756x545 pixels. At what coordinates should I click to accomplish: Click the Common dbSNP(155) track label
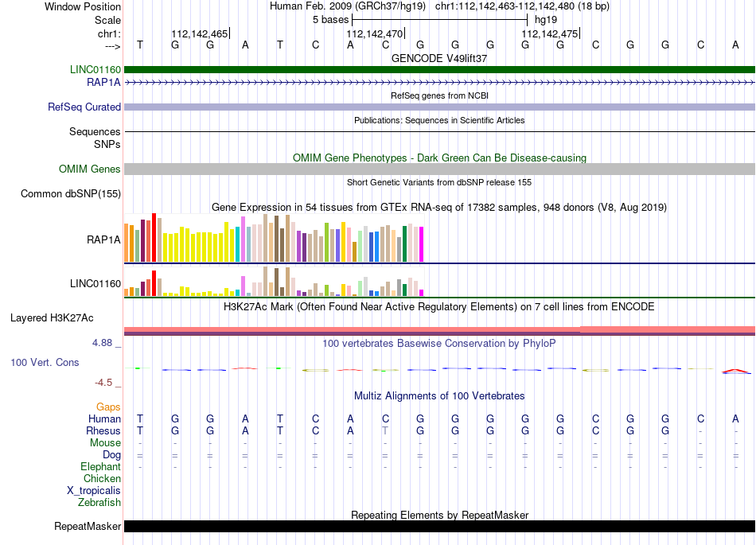click(70, 193)
